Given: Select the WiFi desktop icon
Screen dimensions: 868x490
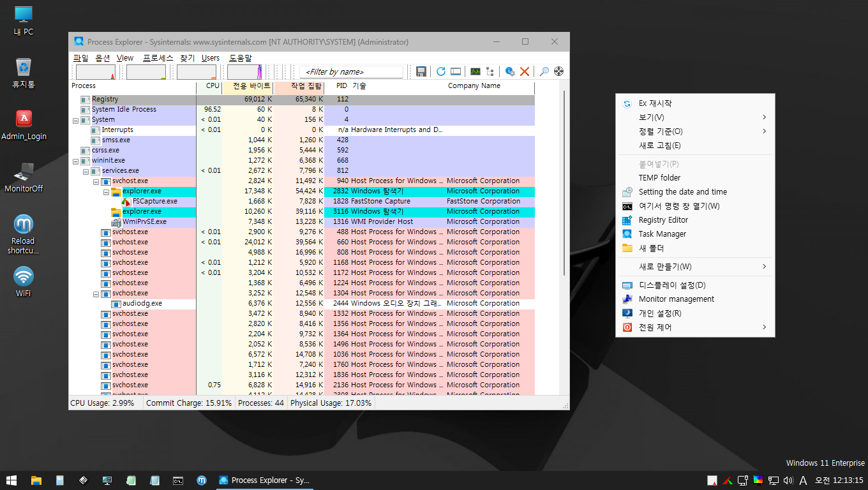Looking at the screenshot, I should click(x=24, y=281).
